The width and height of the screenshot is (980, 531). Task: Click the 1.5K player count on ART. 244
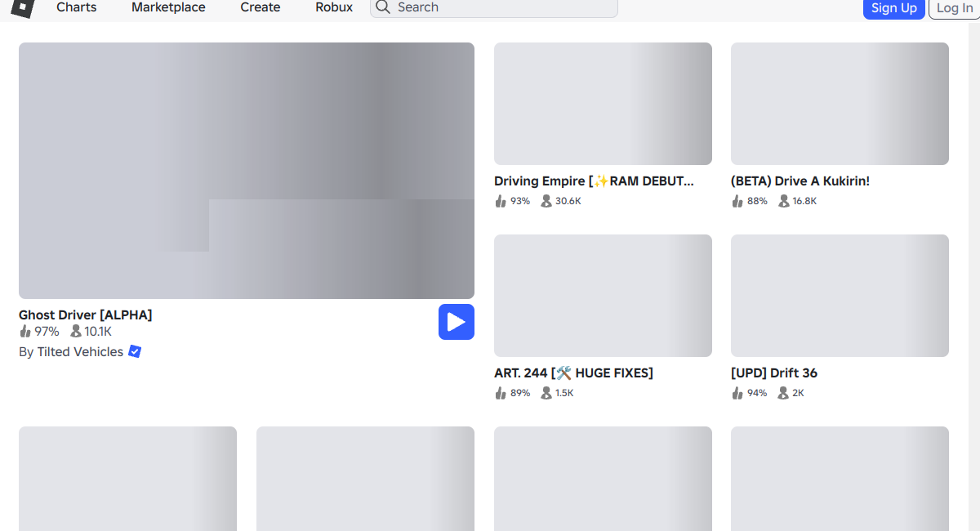557,392
